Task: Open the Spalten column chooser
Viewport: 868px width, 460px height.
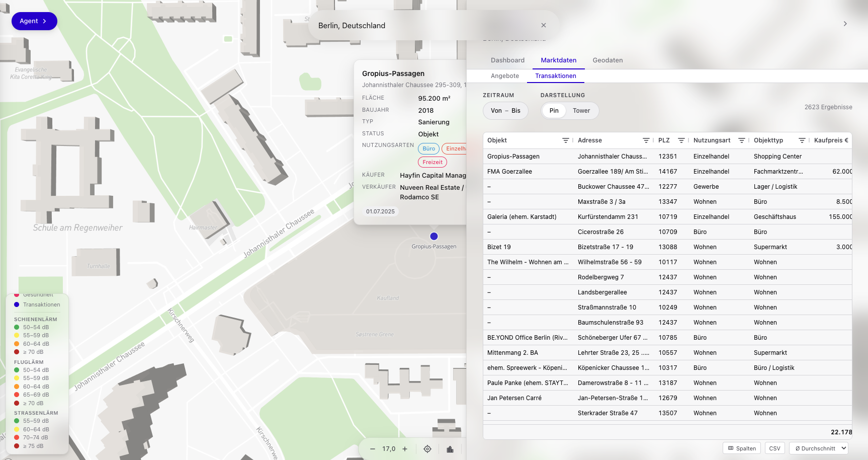Action: coord(742,448)
